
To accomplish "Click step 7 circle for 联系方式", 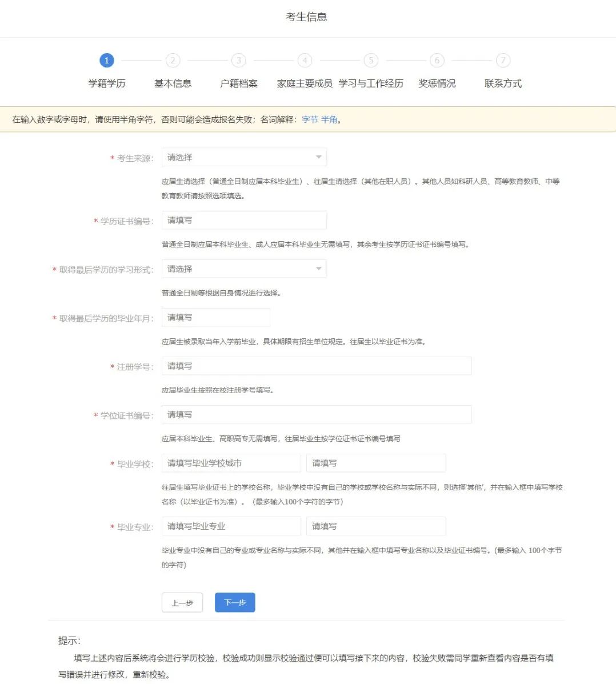I will 502,60.
